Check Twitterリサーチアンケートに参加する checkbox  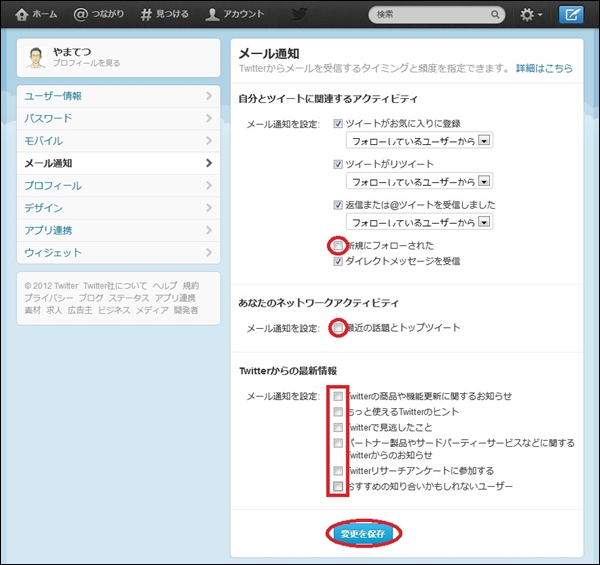click(x=338, y=471)
